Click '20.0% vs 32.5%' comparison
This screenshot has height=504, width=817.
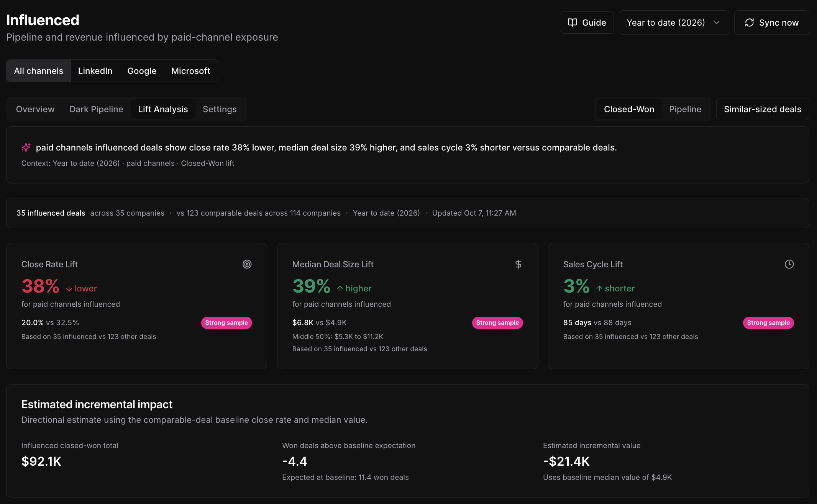tap(50, 322)
